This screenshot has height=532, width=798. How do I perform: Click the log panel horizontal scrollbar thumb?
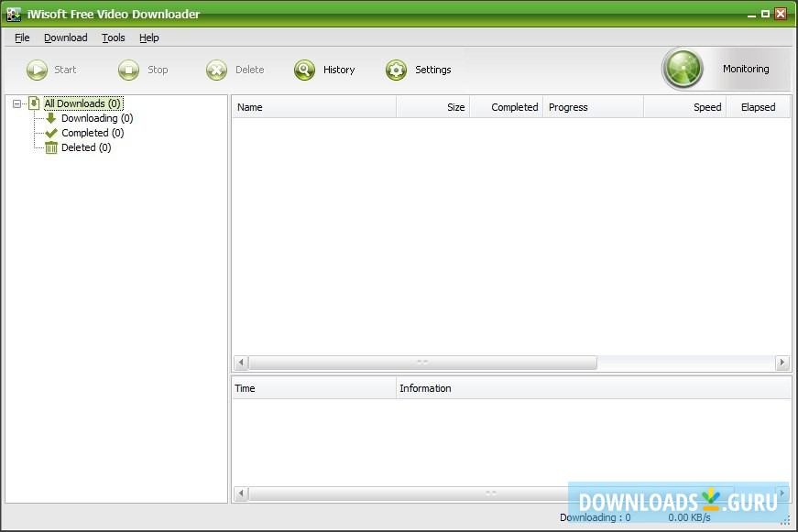tap(491, 494)
